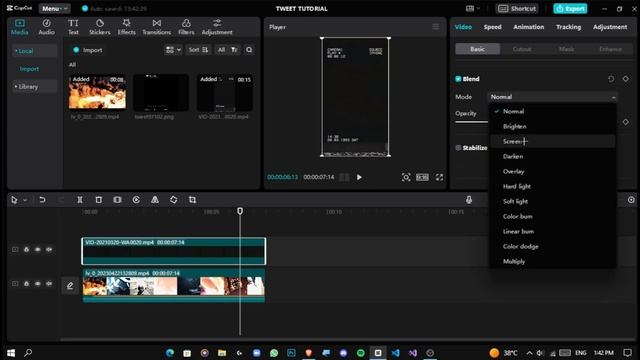Click the player snapshot focus icon
This screenshot has width=640, height=360.
406,177
